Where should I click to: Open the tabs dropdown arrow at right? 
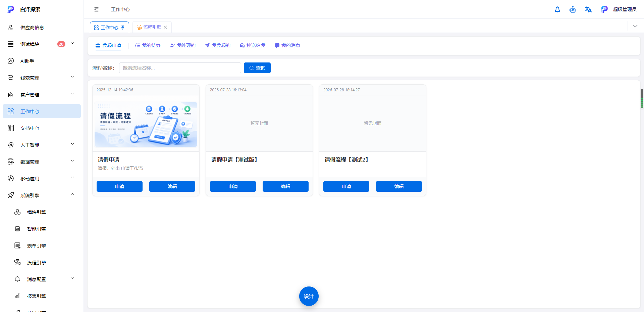(x=635, y=26)
